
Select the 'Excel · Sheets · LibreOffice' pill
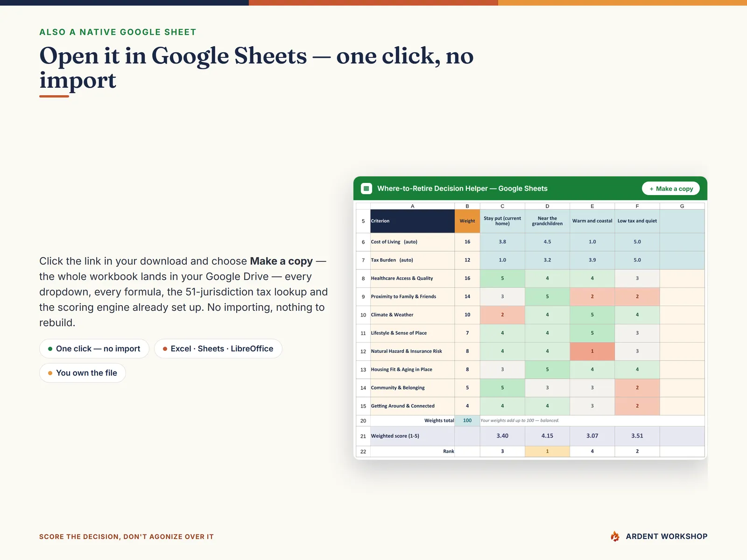click(x=218, y=349)
